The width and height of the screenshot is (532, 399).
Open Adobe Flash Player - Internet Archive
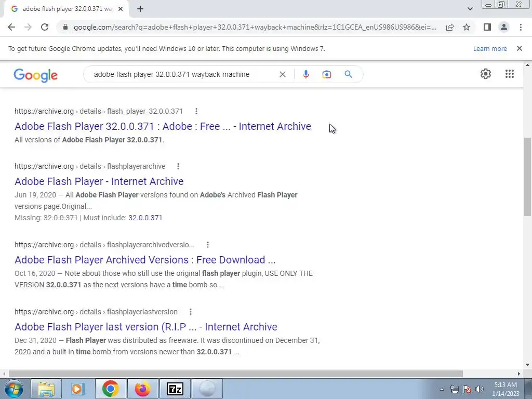(x=99, y=181)
